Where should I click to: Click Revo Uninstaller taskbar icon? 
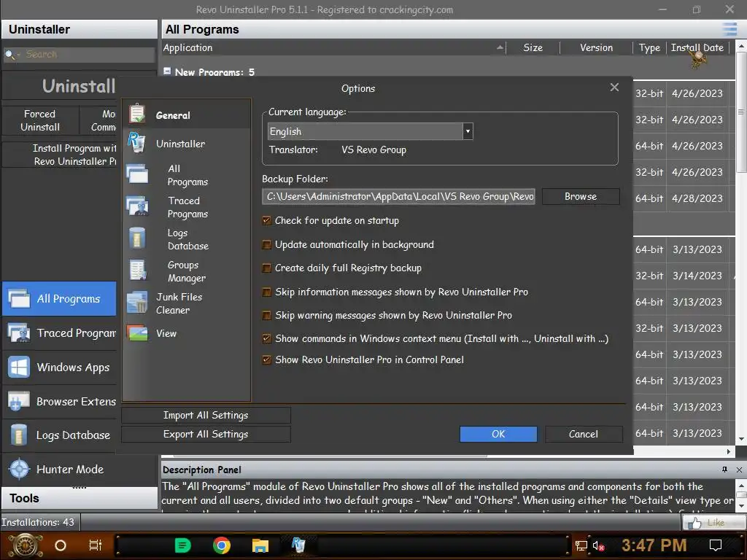298,545
